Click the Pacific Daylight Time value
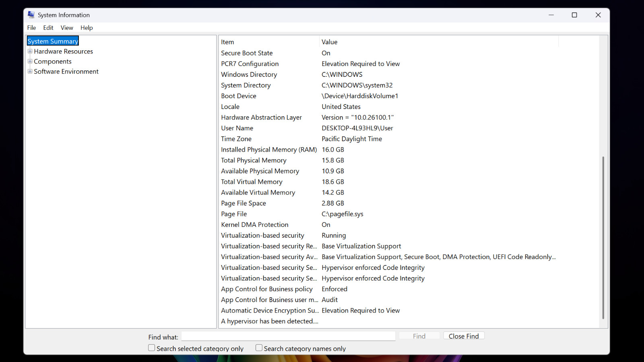The width and height of the screenshot is (644, 362). pos(352,139)
